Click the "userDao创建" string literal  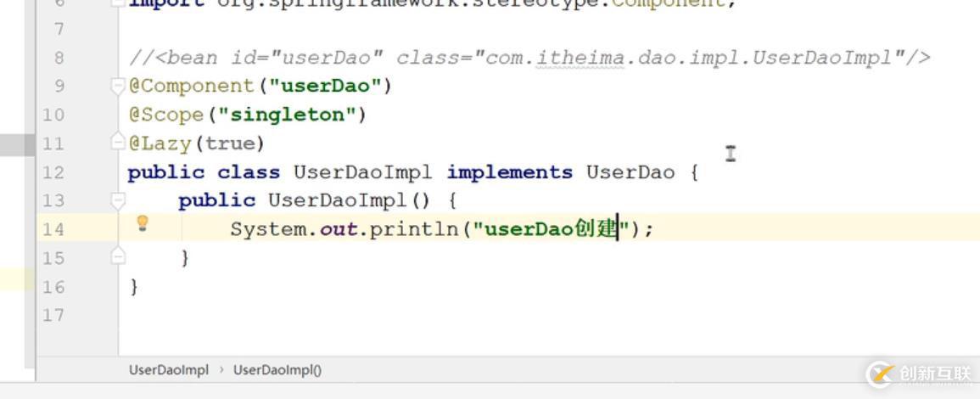(x=551, y=229)
